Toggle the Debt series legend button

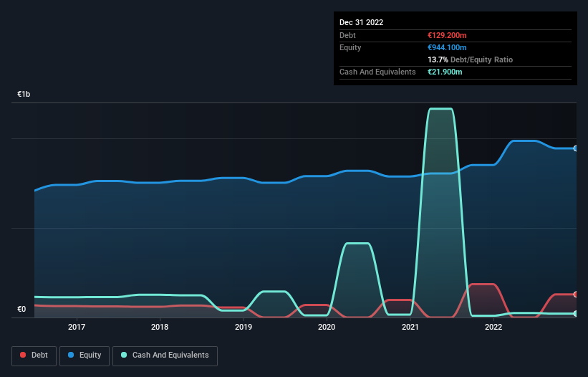pyautogui.click(x=34, y=355)
